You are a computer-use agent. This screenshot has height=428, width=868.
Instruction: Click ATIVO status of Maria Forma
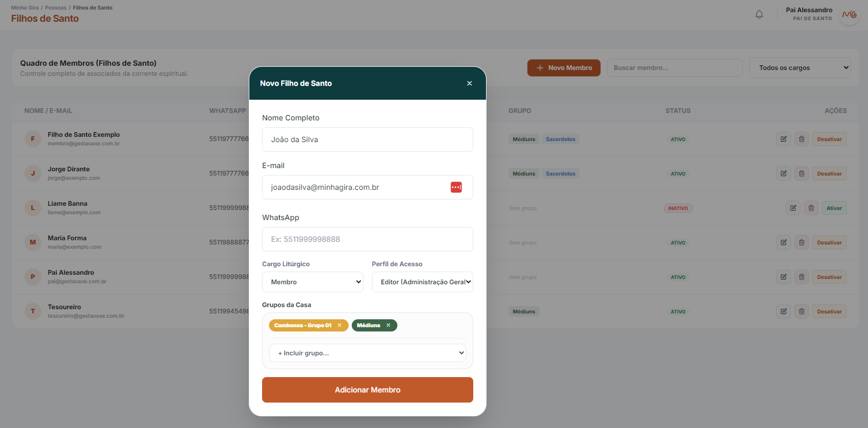click(x=678, y=242)
